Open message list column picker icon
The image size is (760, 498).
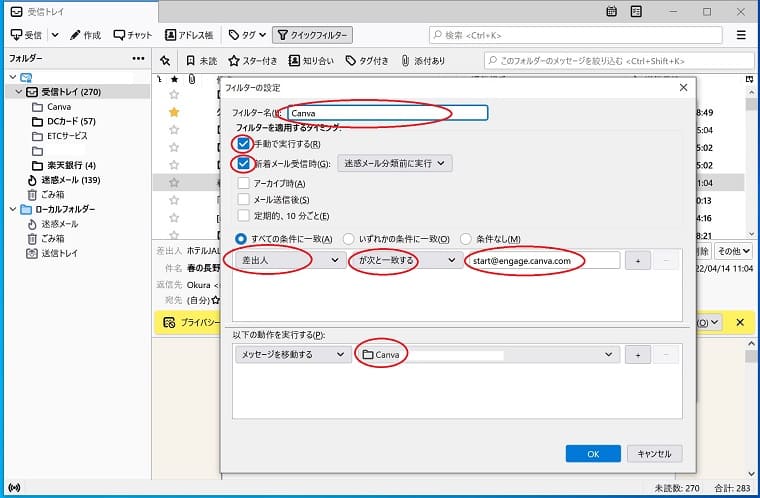pyautogui.click(x=749, y=79)
